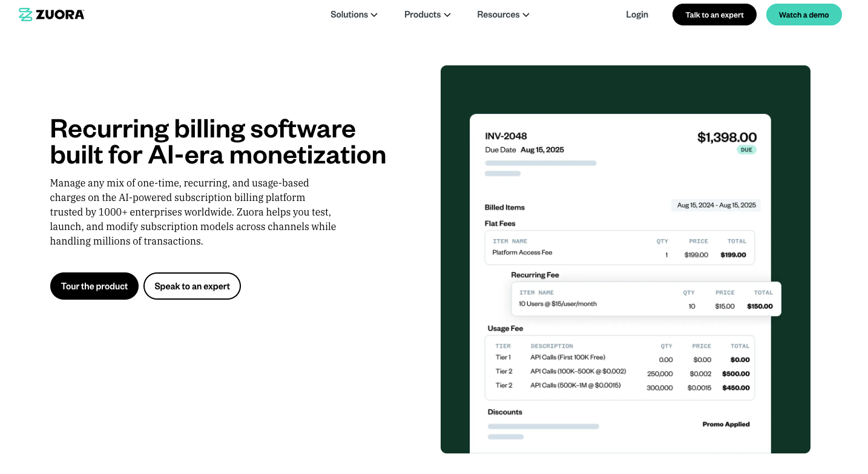Click the Recurring billing software headline
Screen dimensions: 868x474
pyautogui.click(x=218, y=142)
